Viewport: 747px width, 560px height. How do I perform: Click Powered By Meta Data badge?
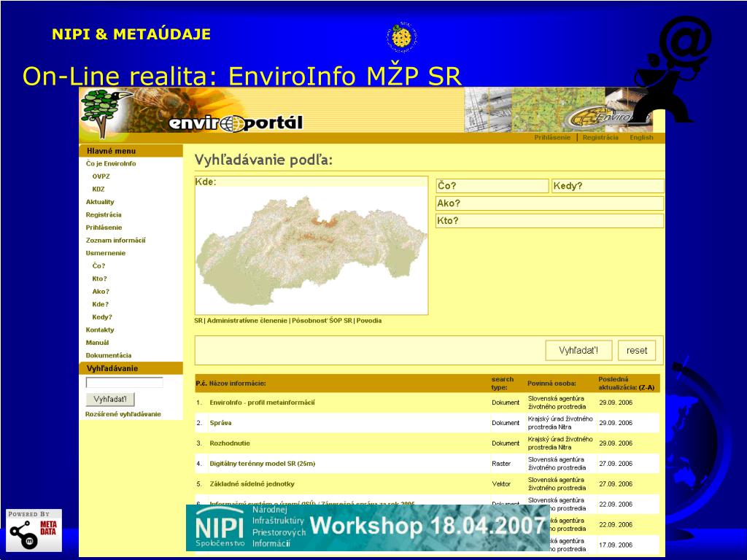[x=34, y=531]
